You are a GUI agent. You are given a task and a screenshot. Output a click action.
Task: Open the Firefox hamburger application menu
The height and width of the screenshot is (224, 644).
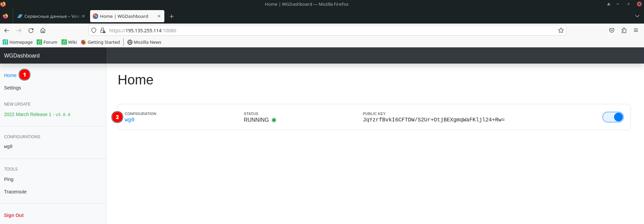[x=636, y=30]
